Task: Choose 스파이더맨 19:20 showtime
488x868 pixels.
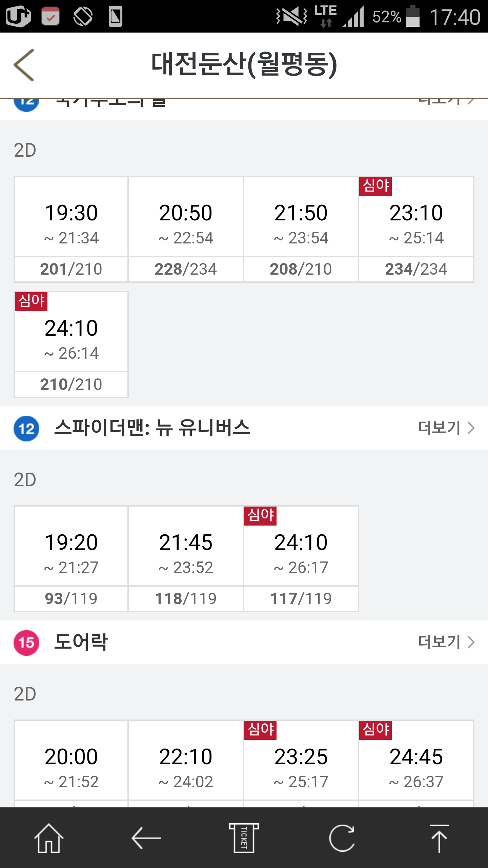Action: click(x=71, y=558)
